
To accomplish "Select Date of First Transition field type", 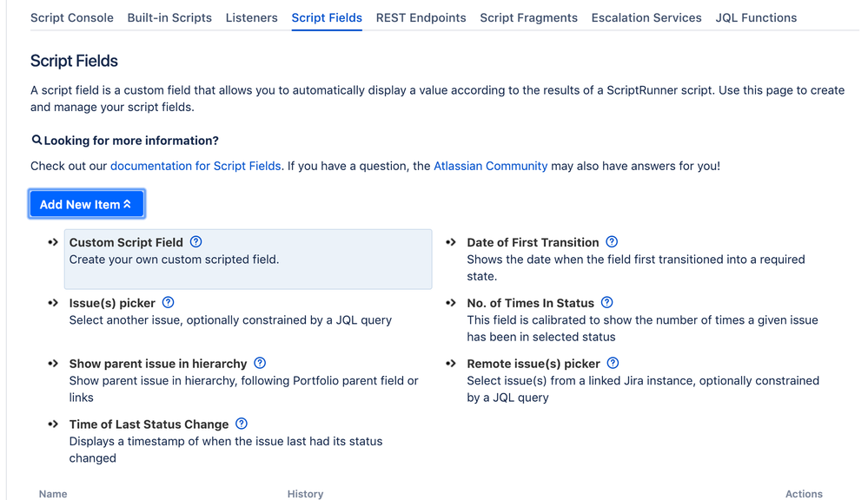I will pos(533,242).
